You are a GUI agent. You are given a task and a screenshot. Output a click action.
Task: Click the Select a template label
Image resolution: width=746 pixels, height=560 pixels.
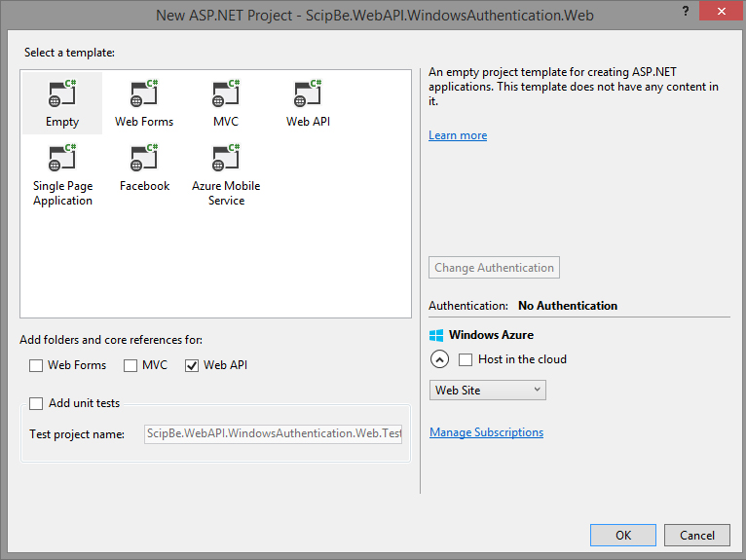tap(69, 53)
